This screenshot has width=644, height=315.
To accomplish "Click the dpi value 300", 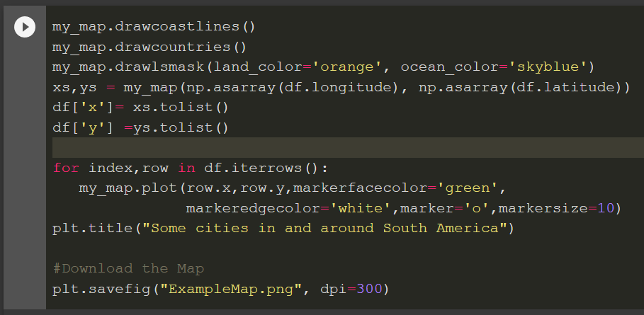I will pyautogui.click(x=369, y=289).
